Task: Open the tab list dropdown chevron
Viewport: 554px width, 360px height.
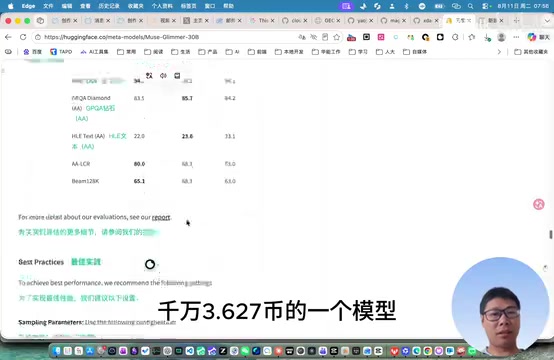Action: [x=547, y=20]
